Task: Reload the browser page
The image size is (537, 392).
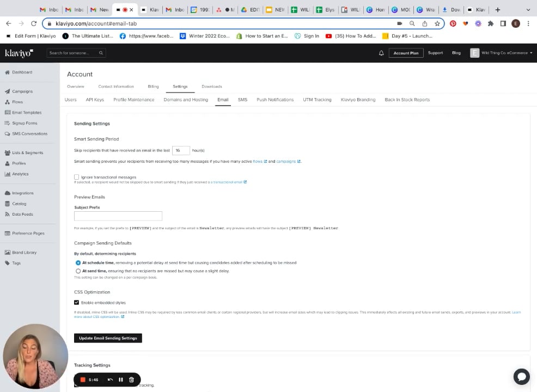Action: coord(34,23)
